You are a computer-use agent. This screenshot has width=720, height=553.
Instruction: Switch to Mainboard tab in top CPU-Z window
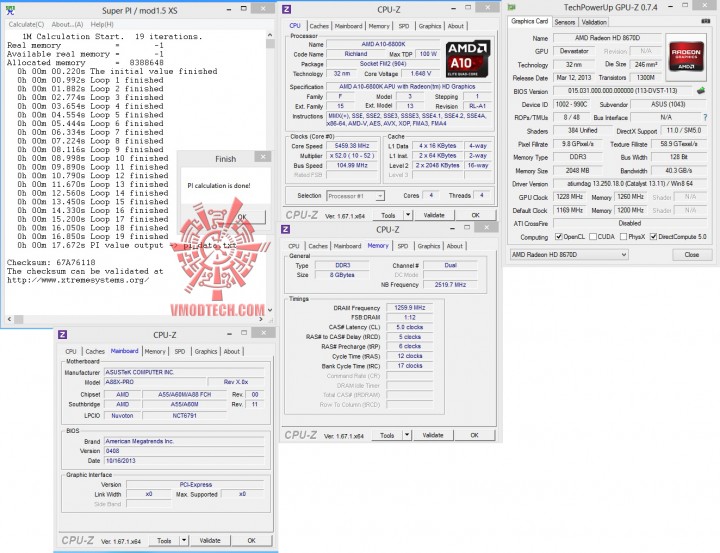pyautogui.click(x=348, y=26)
